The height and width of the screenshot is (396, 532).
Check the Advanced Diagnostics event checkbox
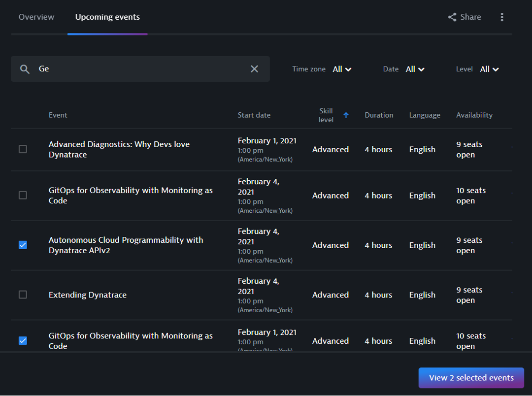(x=23, y=149)
